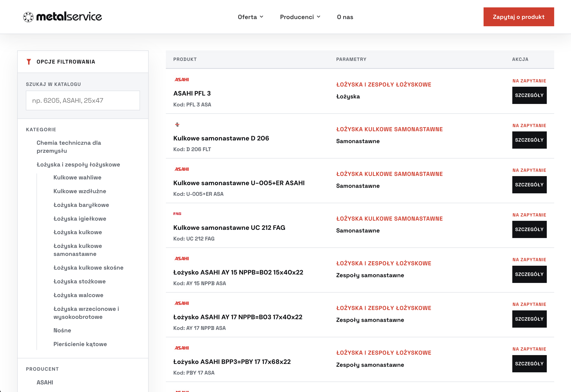Choose the Kulkowe wahliwe subcategory
The height and width of the screenshot is (392, 571).
(77, 177)
